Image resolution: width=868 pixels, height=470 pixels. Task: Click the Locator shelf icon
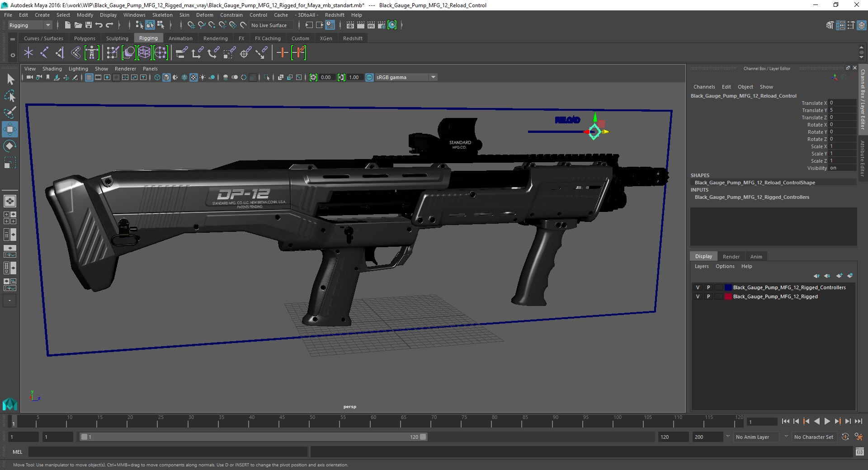28,53
